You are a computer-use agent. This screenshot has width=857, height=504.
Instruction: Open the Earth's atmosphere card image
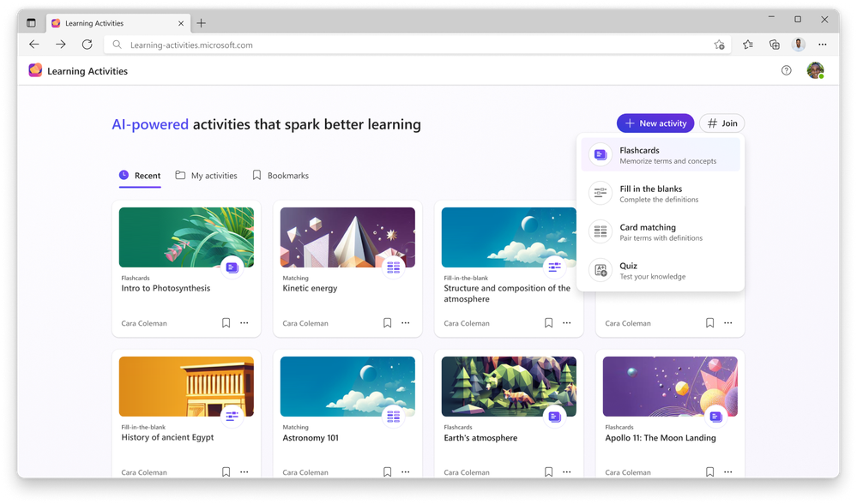pyautogui.click(x=509, y=387)
